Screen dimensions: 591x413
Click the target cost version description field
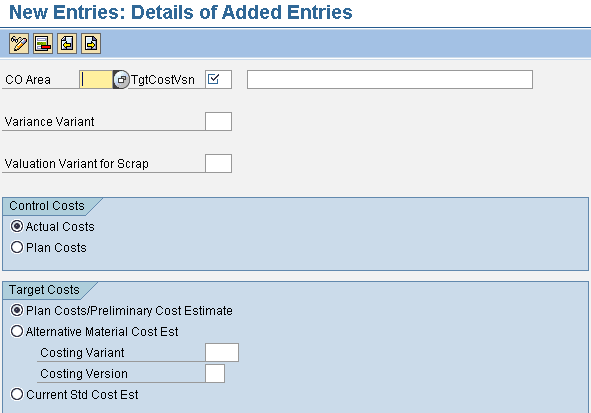pos(390,80)
